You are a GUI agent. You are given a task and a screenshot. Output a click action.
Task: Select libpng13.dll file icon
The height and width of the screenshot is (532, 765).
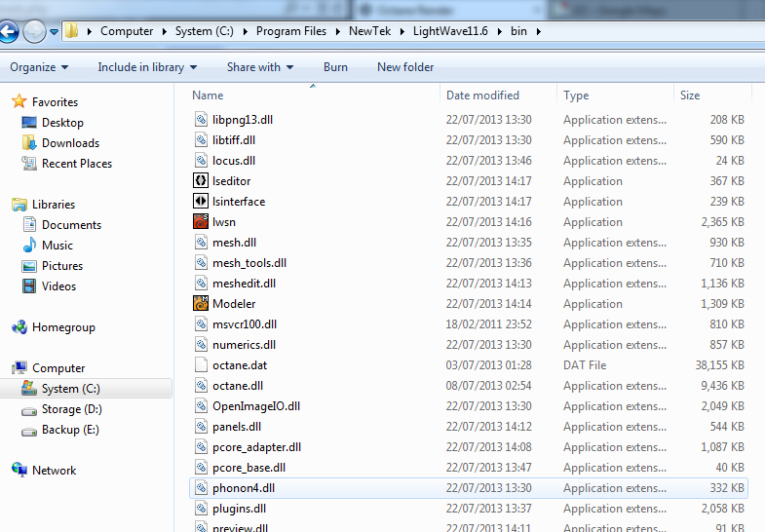click(201, 119)
